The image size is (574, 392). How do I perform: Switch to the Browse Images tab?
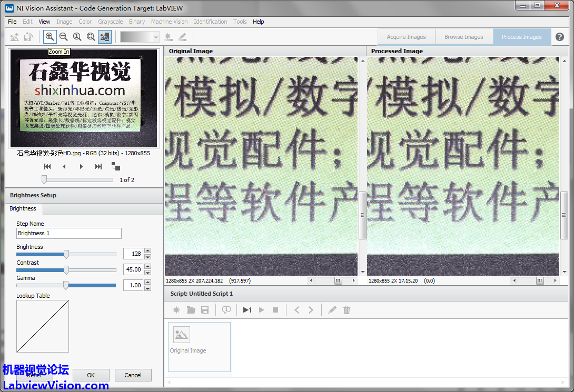click(x=463, y=37)
